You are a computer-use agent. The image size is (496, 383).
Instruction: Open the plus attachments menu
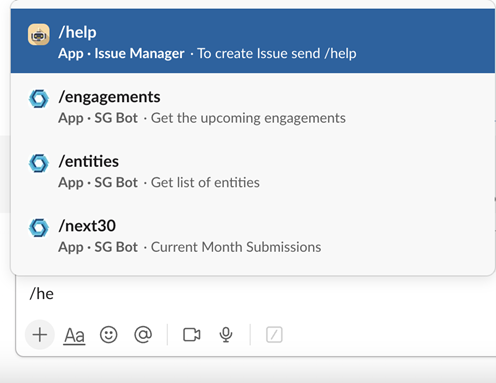40,335
